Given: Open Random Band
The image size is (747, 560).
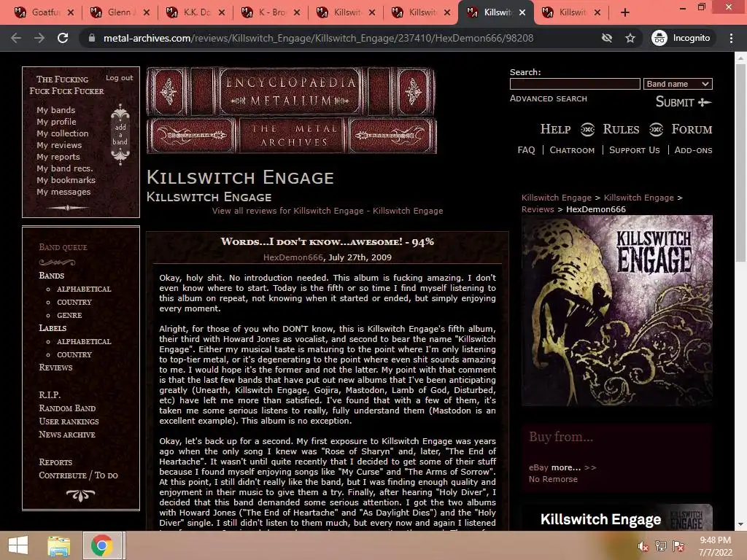Looking at the screenshot, I should (x=67, y=408).
